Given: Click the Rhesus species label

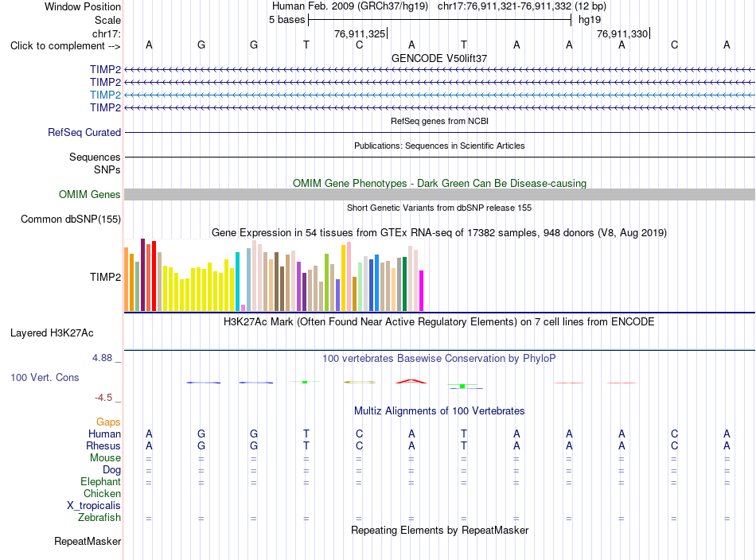Looking at the screenshot, I should [x=103, y=445].
